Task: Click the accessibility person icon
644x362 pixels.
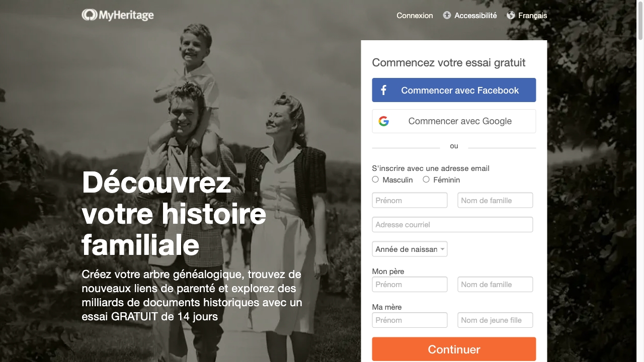Action: [447, 15]
